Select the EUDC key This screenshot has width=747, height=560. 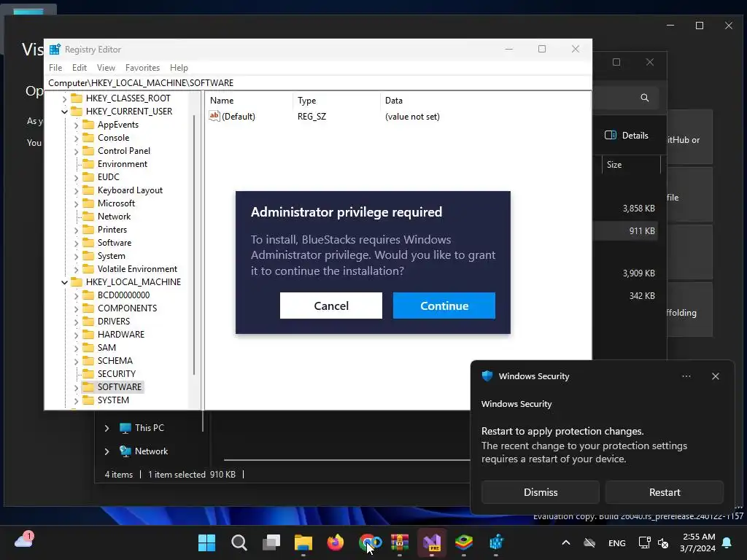click(x=108, y=176)
